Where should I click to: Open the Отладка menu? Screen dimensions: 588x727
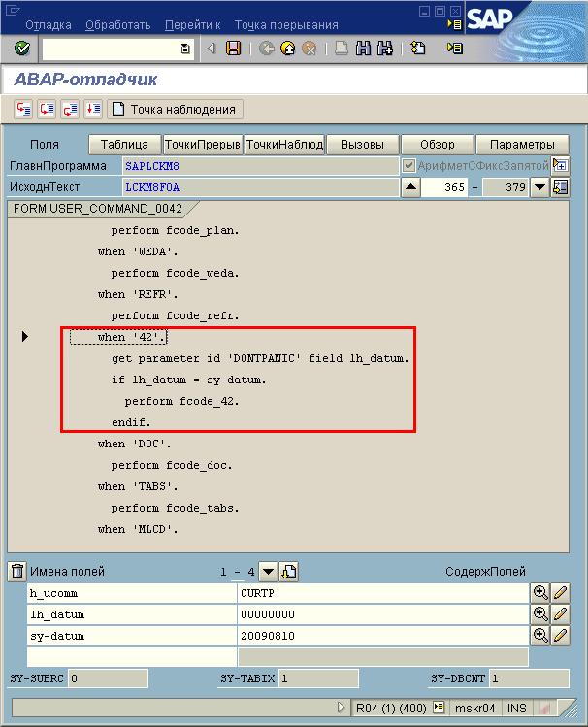(49, 24)
